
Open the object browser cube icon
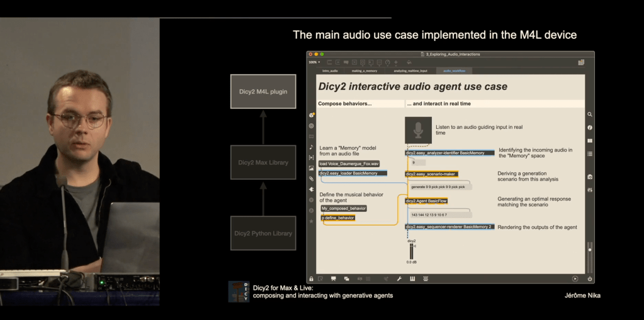312,115
